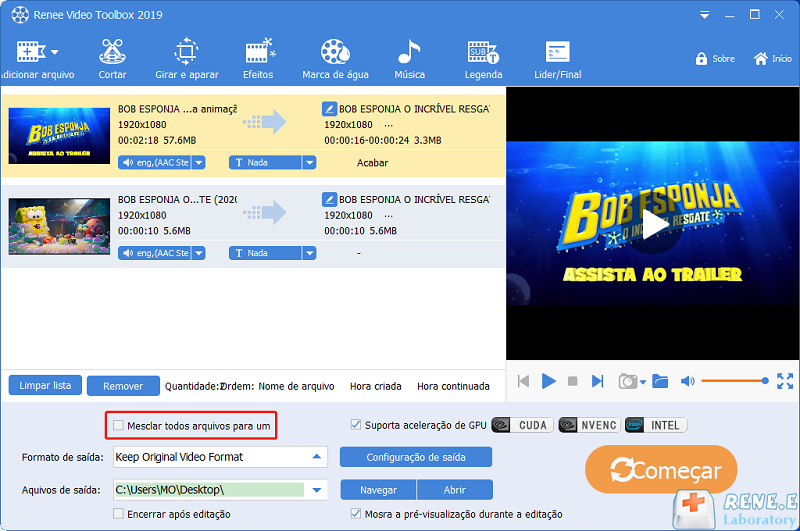Expand audio track dropdown of second video
800x531 pixels.
[199, 253]
